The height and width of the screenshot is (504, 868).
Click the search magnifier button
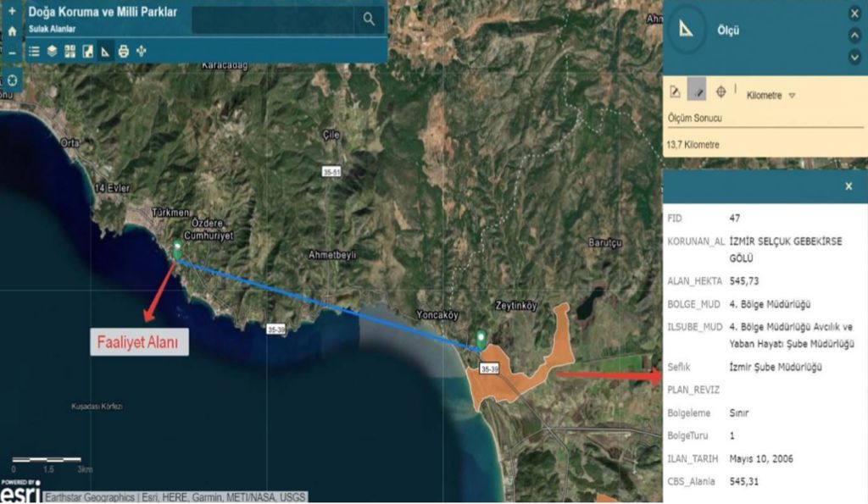369,19
